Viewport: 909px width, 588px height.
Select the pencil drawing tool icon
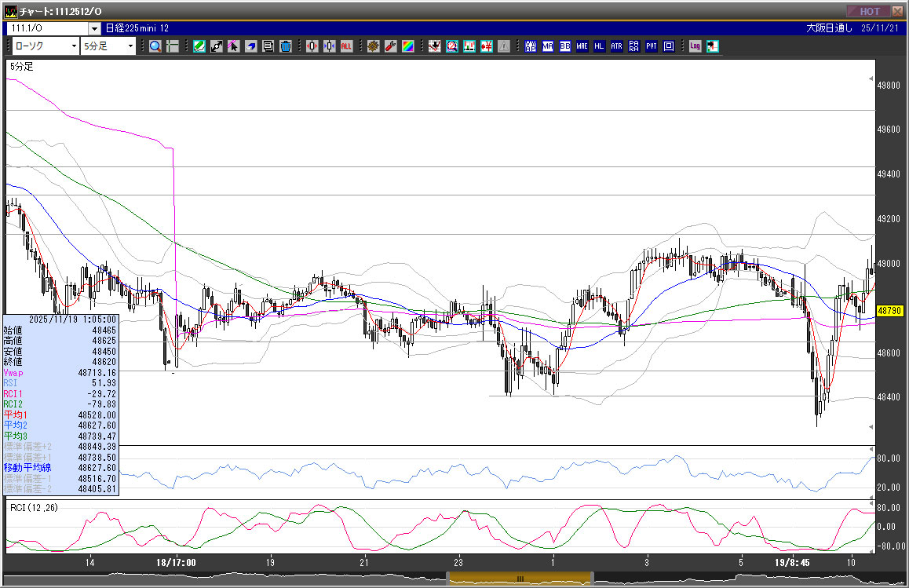199,46
